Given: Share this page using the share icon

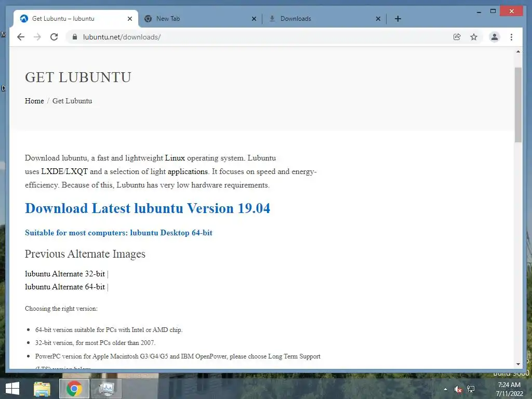Looking at the screenshot, I should click(x=457, y=37).
